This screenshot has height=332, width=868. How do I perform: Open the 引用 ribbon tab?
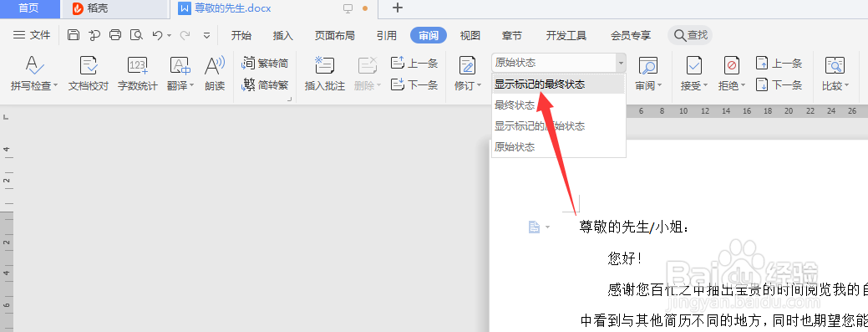tap(387, 35)
